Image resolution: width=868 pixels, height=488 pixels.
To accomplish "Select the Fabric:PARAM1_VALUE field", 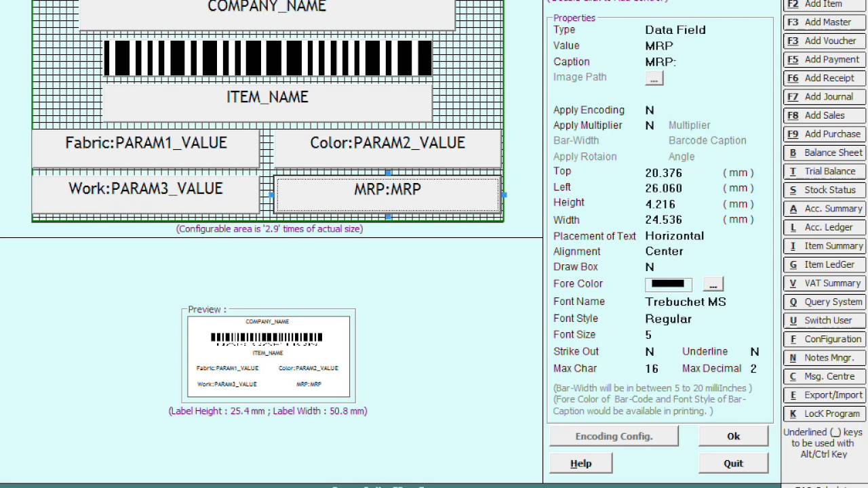I will point(146,148).
